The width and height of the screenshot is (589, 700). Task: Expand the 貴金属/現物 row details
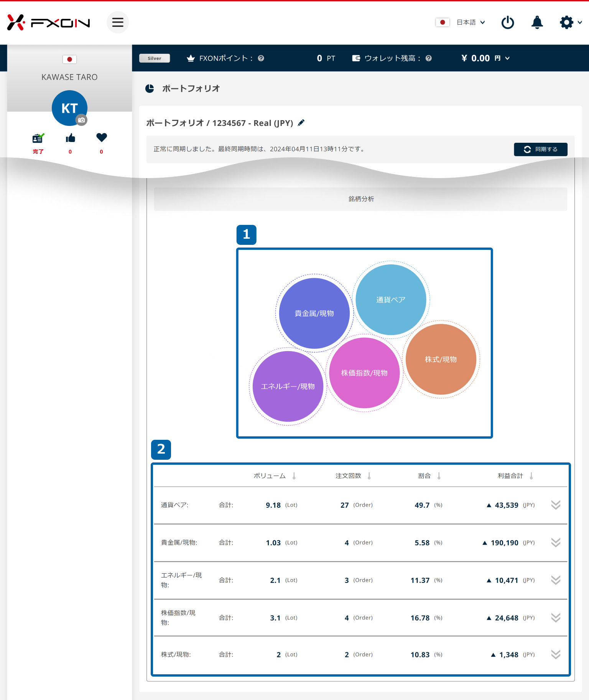tap(556, 543)
